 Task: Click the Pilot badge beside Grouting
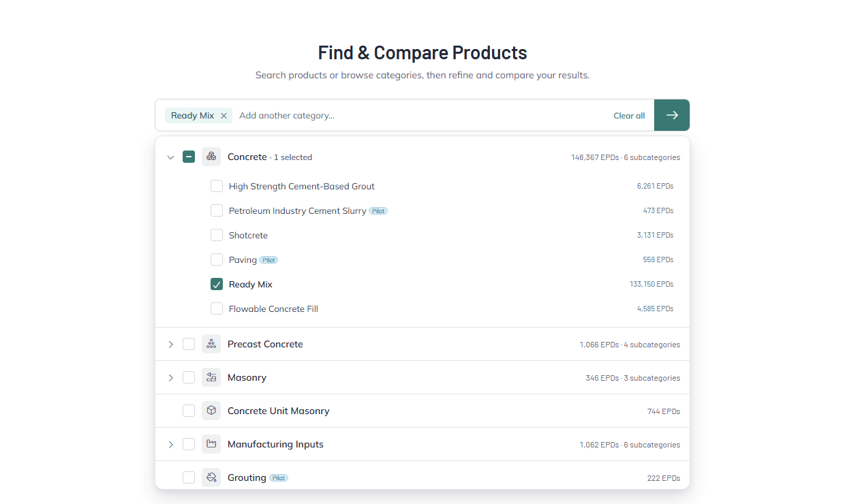279,478
